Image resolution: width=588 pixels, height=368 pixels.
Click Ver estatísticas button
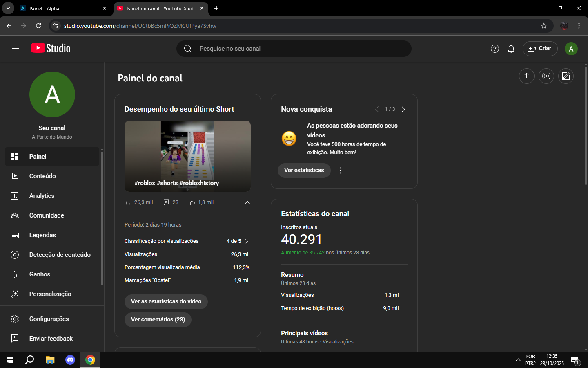click(304, 171)
